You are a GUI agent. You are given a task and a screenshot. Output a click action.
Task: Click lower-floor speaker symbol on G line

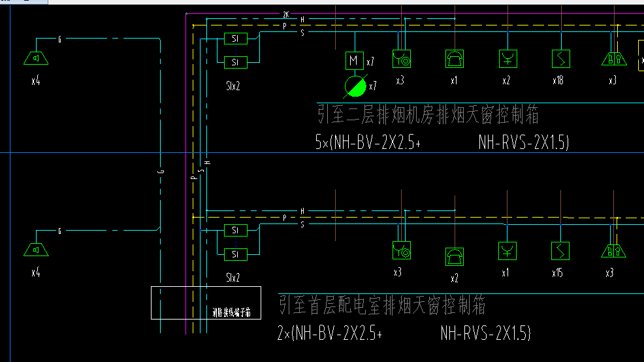(x=36, y=250)
